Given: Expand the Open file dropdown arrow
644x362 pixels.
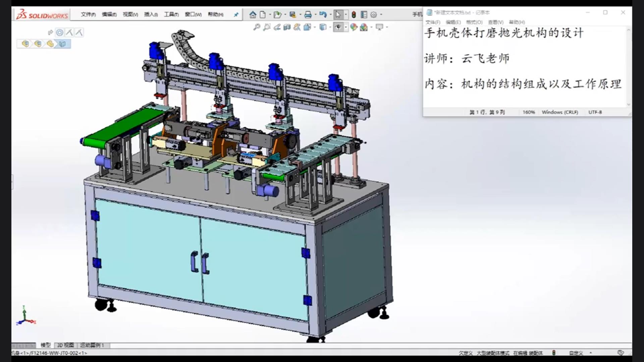Looking at the screenshot, I should [285, 15].
